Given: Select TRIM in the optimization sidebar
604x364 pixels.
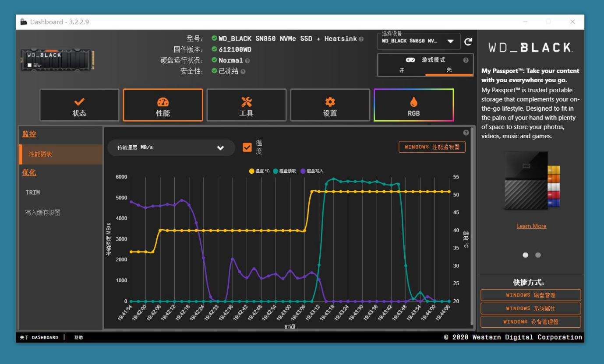Looking at the screenshot, I should pyautogui.click(x=33, y=192).
